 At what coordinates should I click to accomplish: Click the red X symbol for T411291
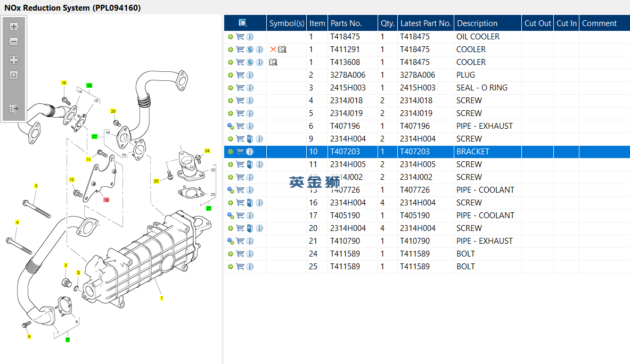(273, 49)
